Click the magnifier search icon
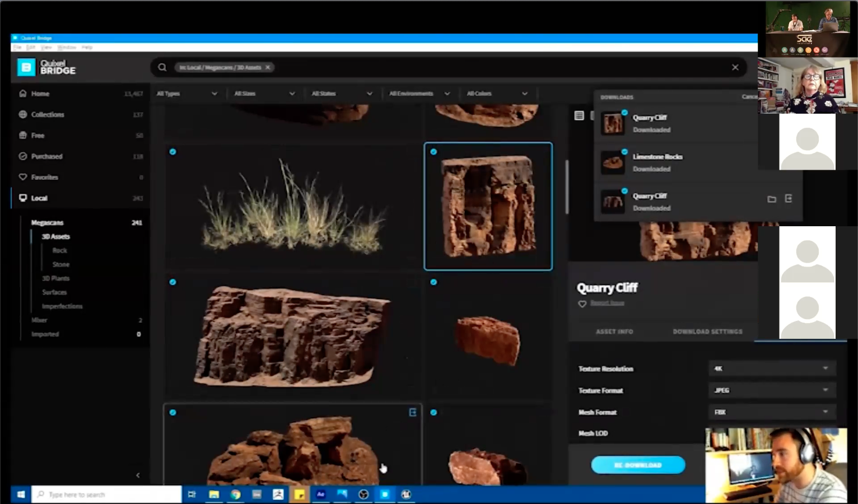Image resolution: width=858 pixels, height=504 pixels. click(x=162, y=67)
